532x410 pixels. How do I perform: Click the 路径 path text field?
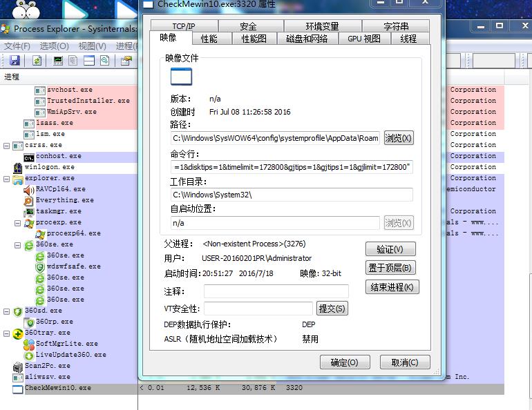[x=275, y=138]
